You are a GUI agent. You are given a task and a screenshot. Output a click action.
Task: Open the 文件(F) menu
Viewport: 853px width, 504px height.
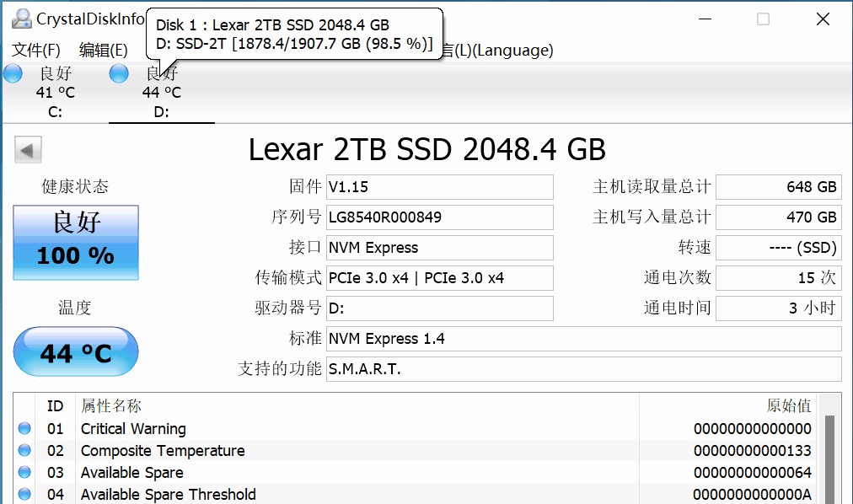(x=36, y=50)
